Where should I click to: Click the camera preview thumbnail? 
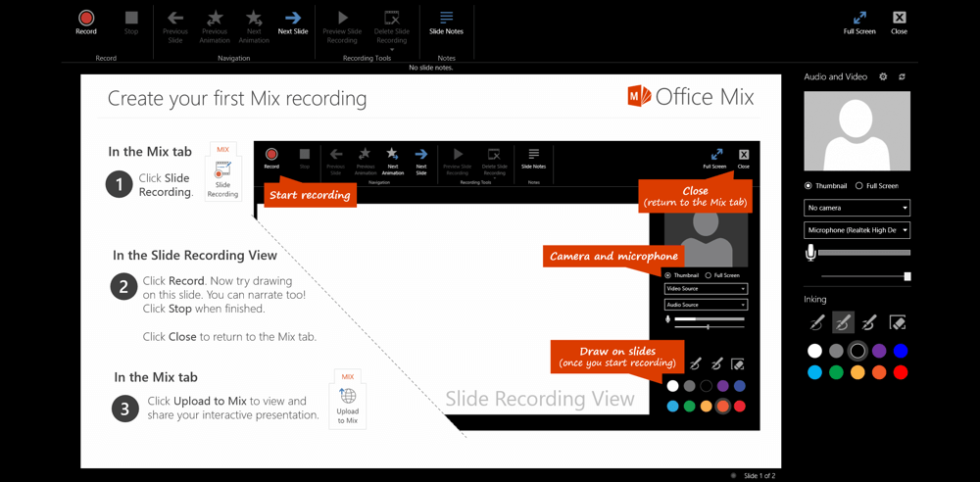(x=857, y=131)
